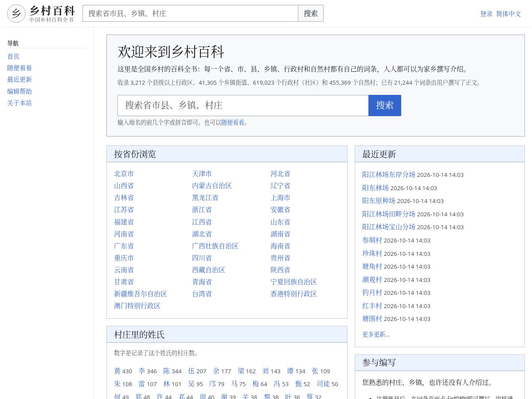Browse 湖北省 link

pos(202,234)
